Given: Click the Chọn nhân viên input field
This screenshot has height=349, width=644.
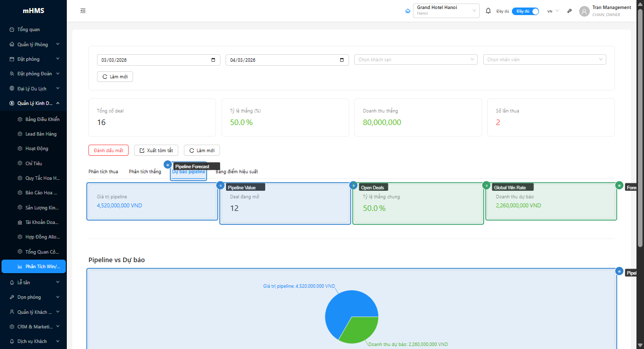Looking at the screenshot, I should click(544, 59).
